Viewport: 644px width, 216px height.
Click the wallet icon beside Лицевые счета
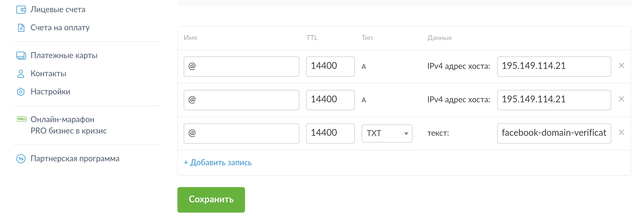pyautogui.click(x=21, y=10)
